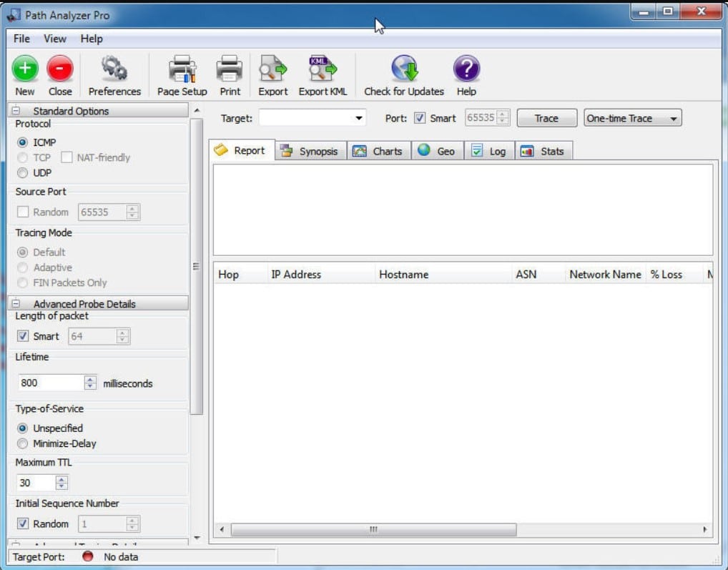
Task: Click the results table scroll-right arrow
Action: tap(705, 529)
